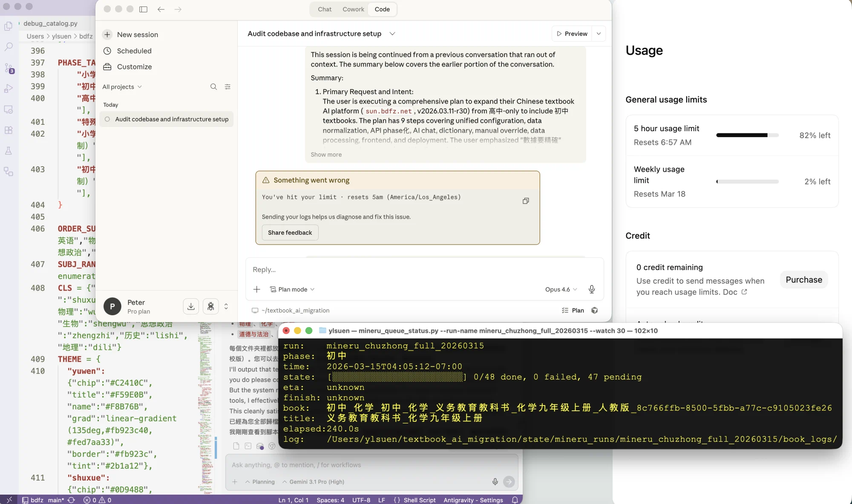852x504 pixels.
Task: Click the download session export icon
Action: coord(190,306)
